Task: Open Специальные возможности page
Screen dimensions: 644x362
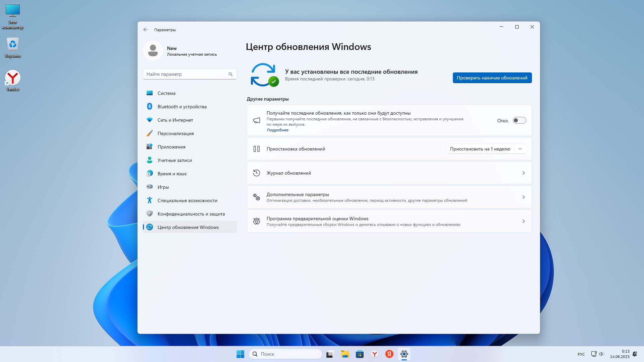Action: click(187, 200)
